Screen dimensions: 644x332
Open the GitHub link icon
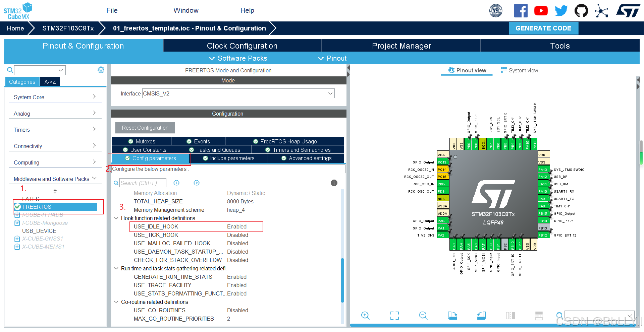(x=581, y=11)
